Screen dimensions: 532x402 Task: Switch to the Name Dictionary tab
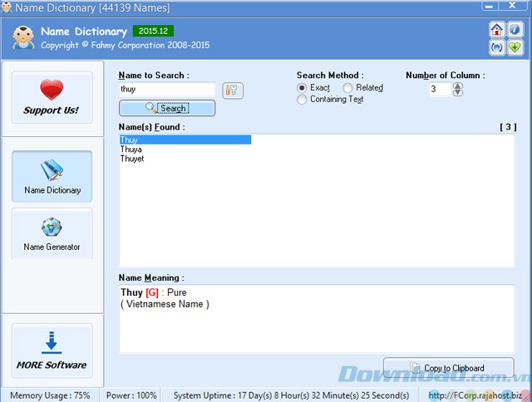click(x=52, y=176)
